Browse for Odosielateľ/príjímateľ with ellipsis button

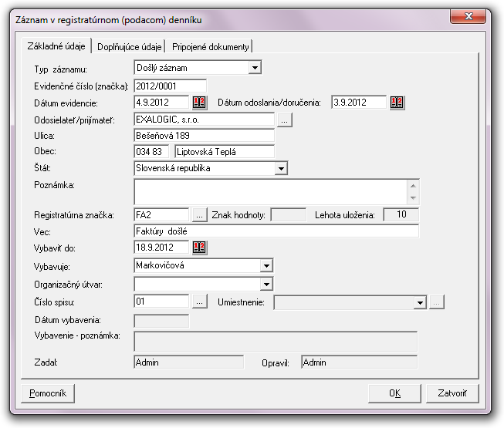click(x=285, y=120)
